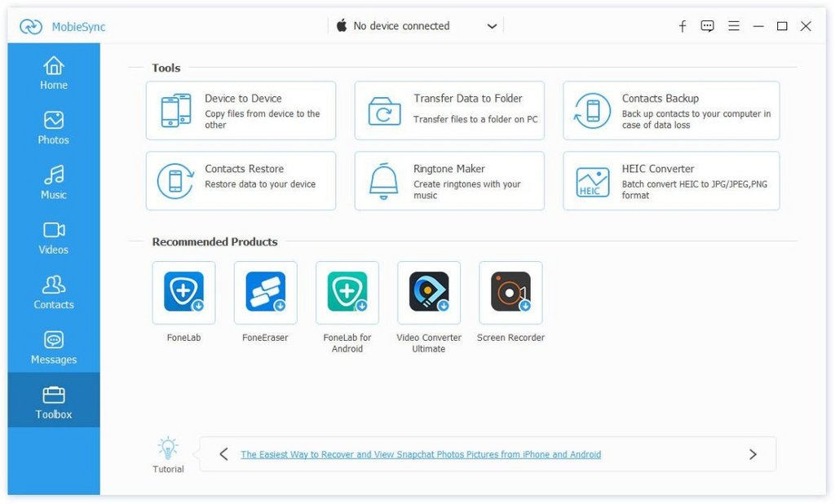Open the Home section in sidebar

(54, 73)
